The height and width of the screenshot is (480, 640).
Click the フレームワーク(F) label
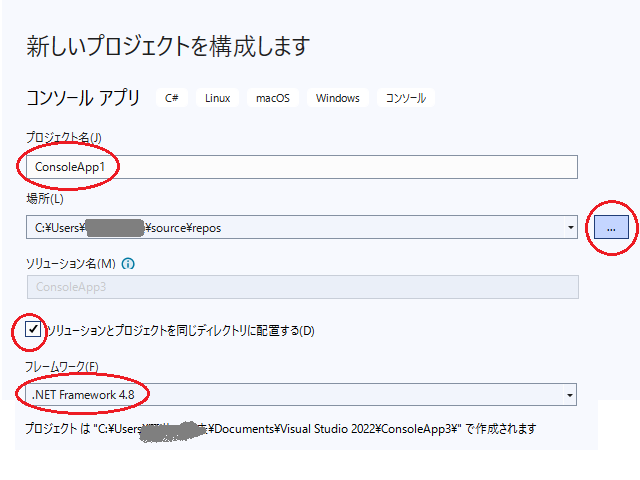coord(64,367)
